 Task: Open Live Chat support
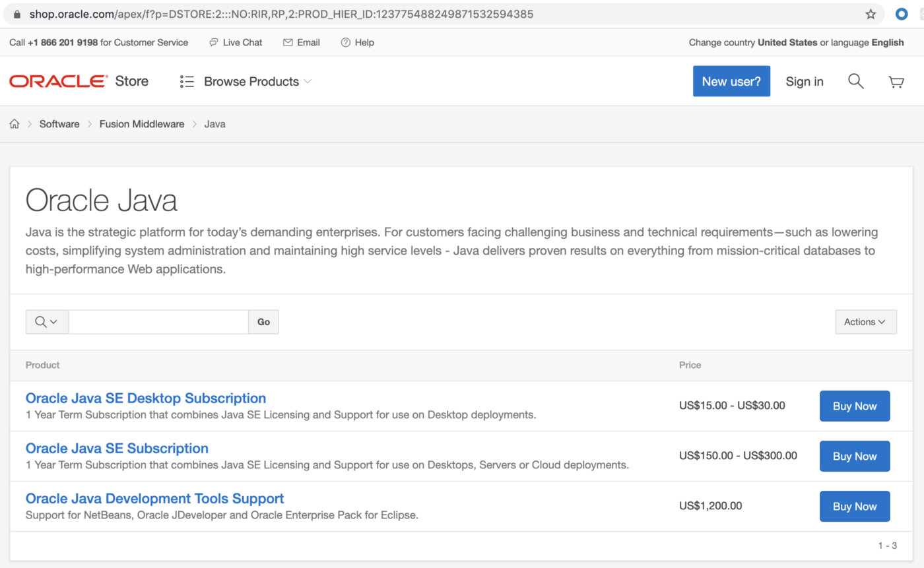[236, 42]
